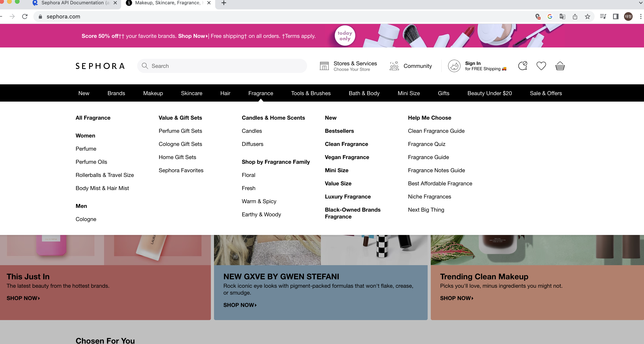Bookmark page with the star icon
Viewport: 644px width, 344px height.
588,16
